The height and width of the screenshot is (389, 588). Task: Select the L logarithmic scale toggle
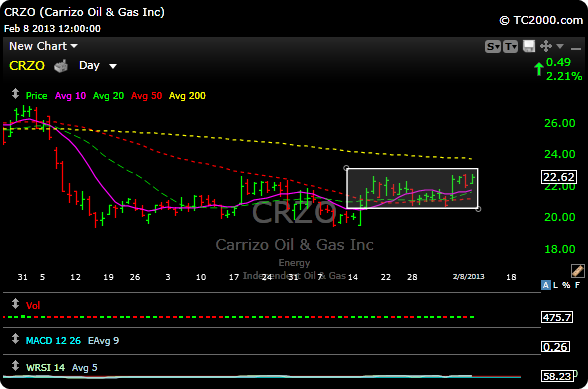pyautogui.click(x=555, y=285)
